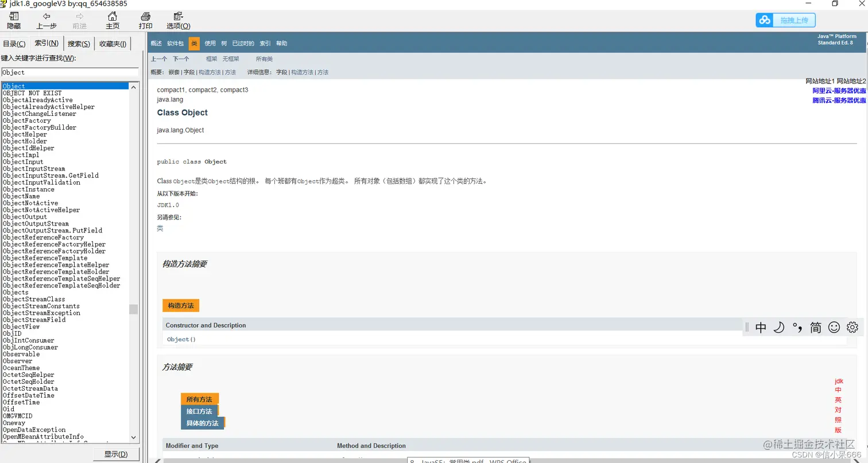
Task: Click the 下一个 class link
Action: click(181, 59)
